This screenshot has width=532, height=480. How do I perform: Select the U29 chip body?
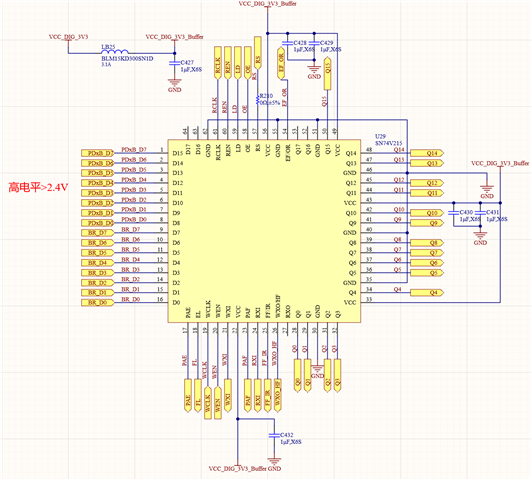(x=264, y=231)
